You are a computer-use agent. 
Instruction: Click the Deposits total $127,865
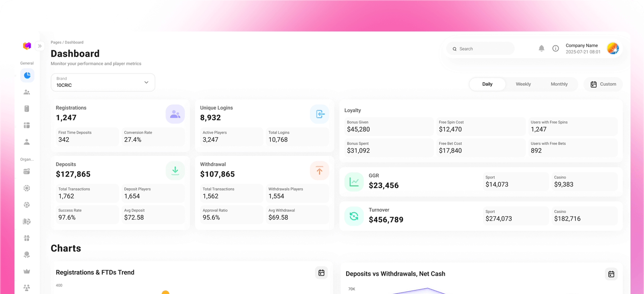[73, 174]
